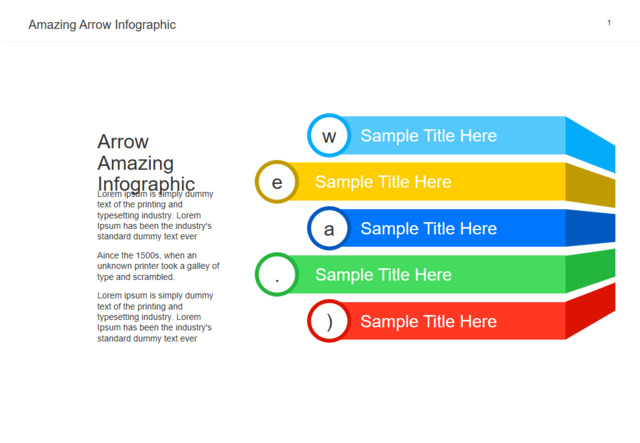Image resolution: width=640 pixels, height=443 pixels.
Task: Select Sample Title Here on the green banner
Action: click(x=383, y=275)
